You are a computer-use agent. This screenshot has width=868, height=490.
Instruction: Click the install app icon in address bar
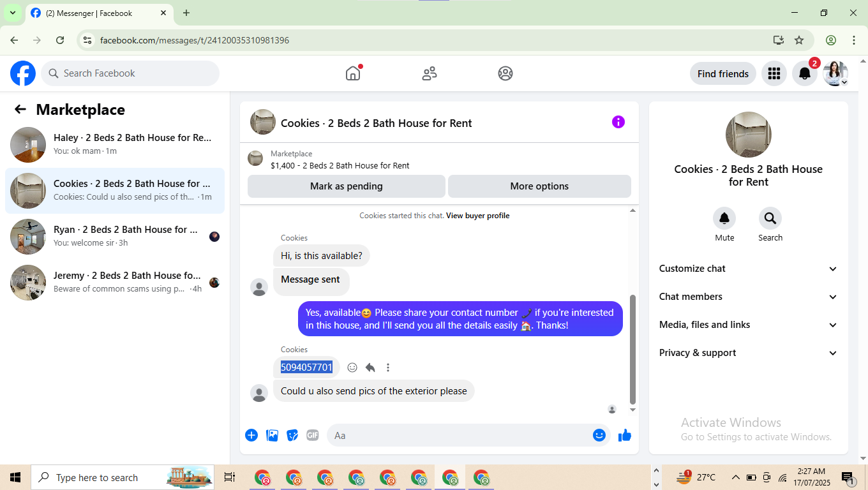(x=778, y=40)
